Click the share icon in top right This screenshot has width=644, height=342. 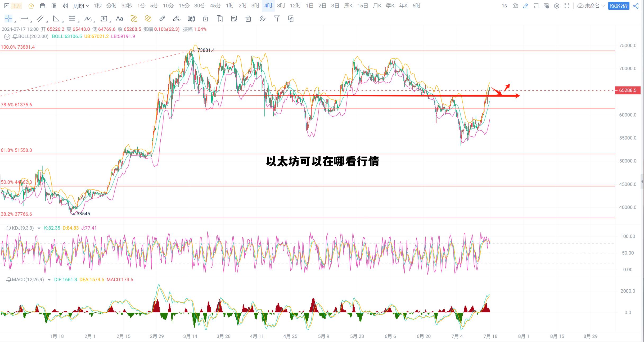[636, 6]
